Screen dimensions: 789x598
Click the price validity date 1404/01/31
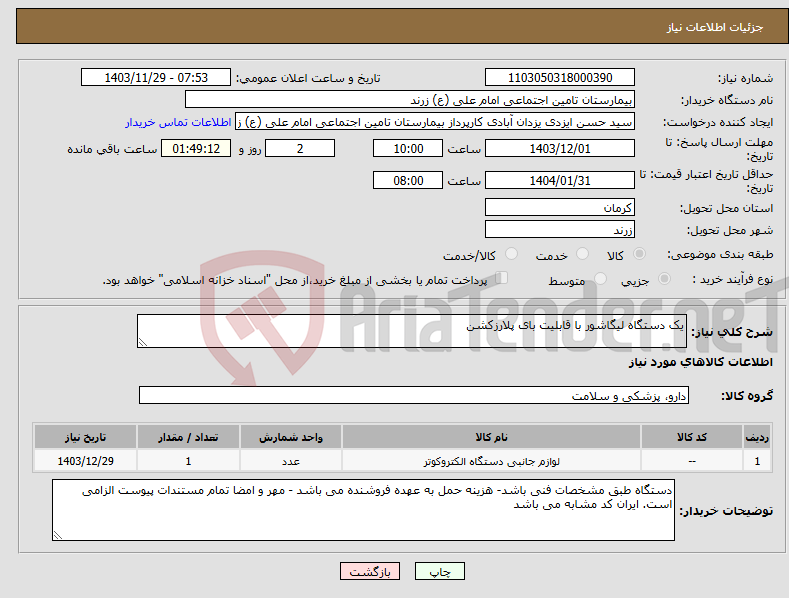click(560, 180)
